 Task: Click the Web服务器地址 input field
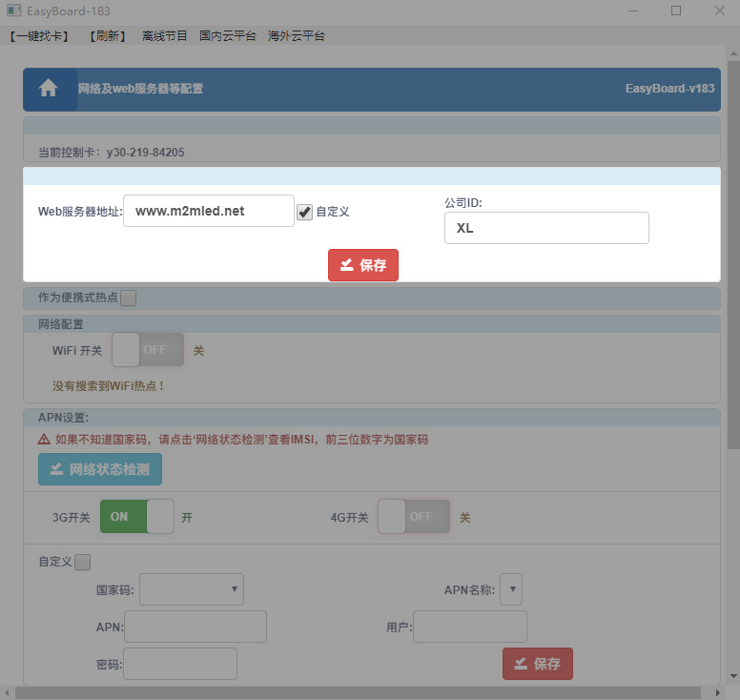point(209,211)
